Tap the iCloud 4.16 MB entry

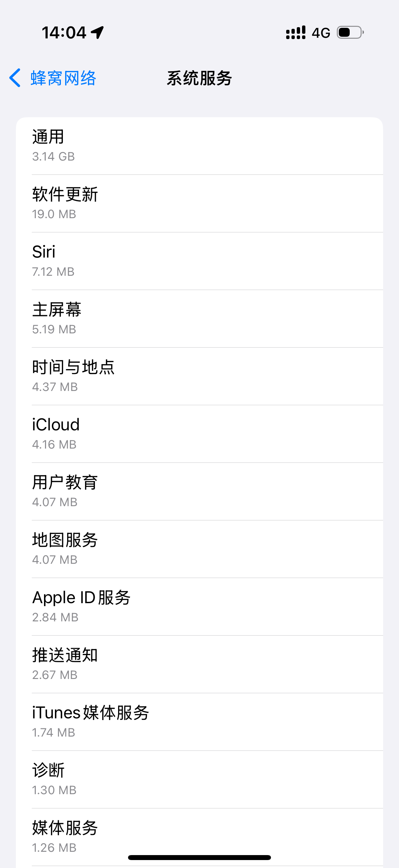click(199, 434)
